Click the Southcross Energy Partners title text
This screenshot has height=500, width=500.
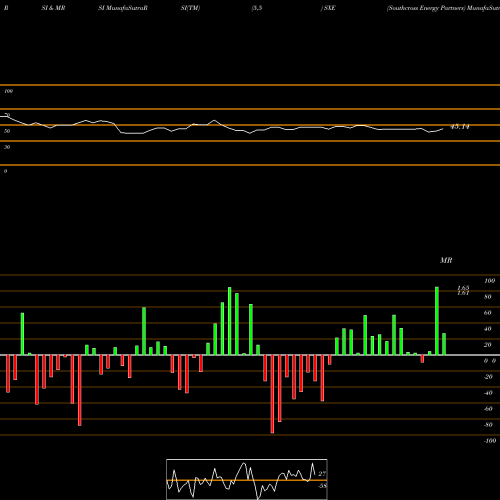pyautogui.click(x=425, y=8)
